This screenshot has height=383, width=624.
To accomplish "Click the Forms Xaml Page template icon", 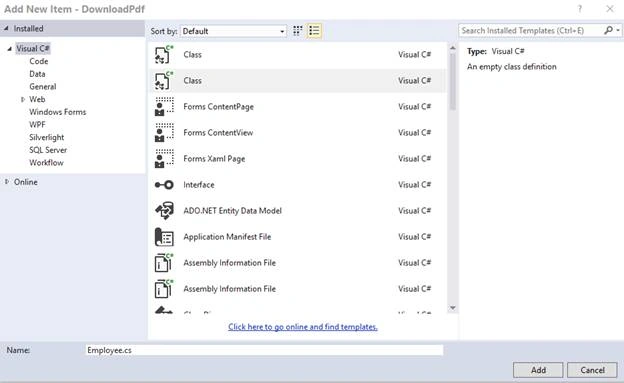I will coord(164,159).
